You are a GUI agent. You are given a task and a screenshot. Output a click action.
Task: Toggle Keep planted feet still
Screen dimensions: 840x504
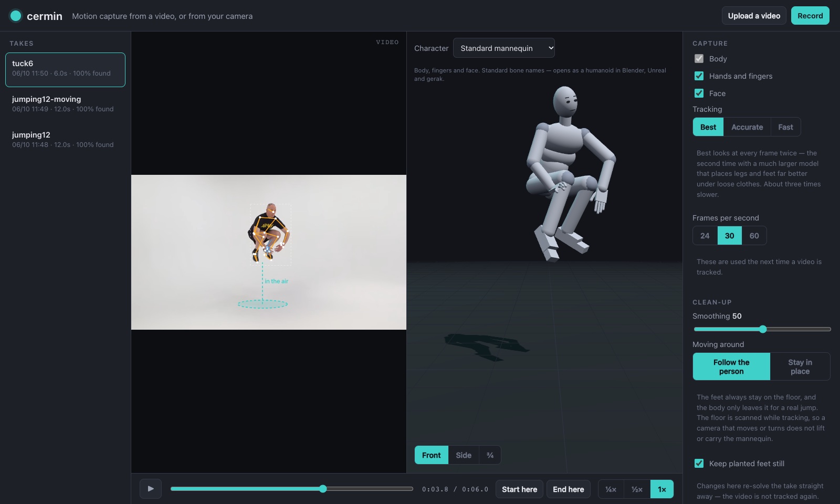pyautogui.click(x=699, y=464)
